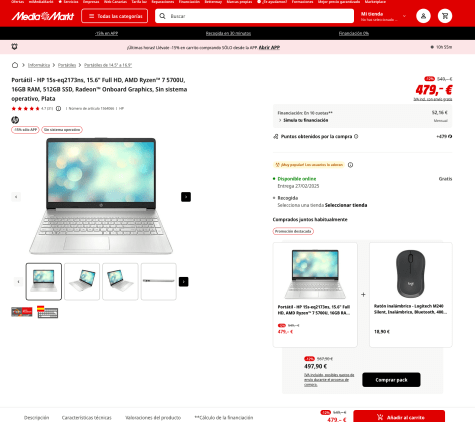Show previous product image with left arrow
The height and width of the screenshot is (422, 475).
(16, 197)
